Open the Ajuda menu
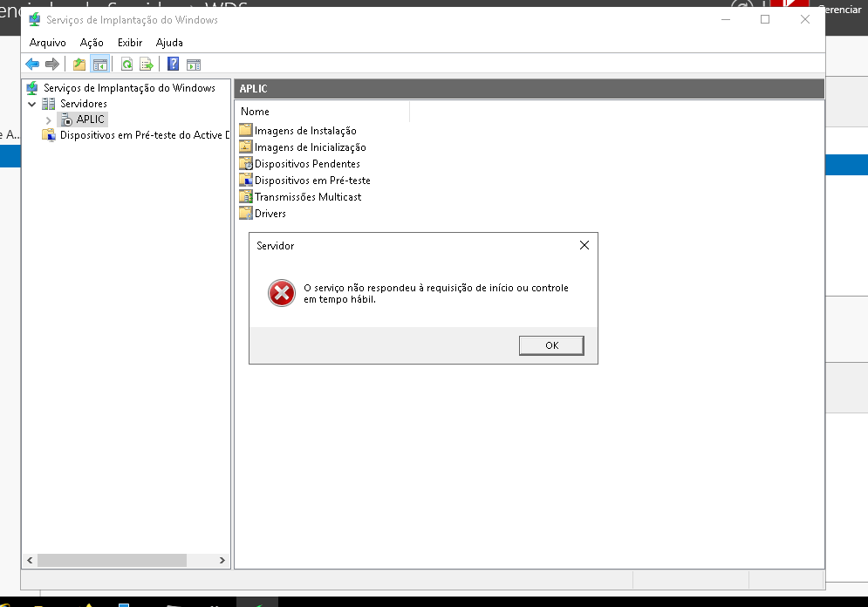868x607 pixels. [169, 43]
